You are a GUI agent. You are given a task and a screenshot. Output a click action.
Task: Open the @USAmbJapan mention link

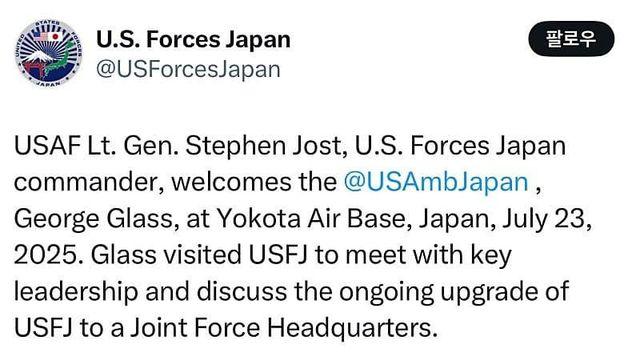coord(436,182)
